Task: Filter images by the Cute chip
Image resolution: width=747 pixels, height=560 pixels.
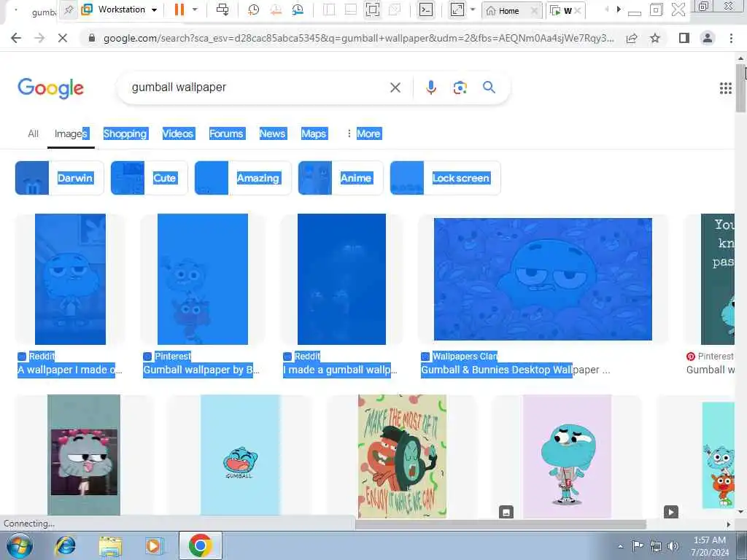Action: click(149, 178)
